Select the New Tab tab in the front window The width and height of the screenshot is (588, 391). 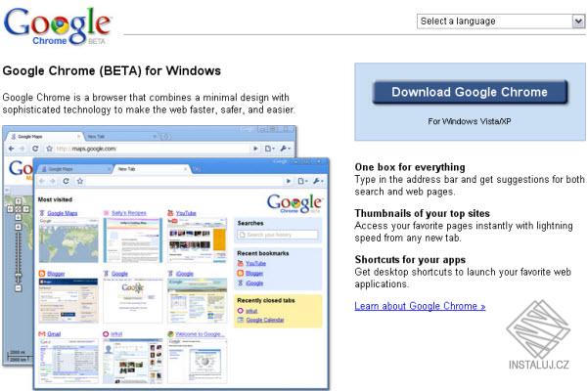pos(150,169)
